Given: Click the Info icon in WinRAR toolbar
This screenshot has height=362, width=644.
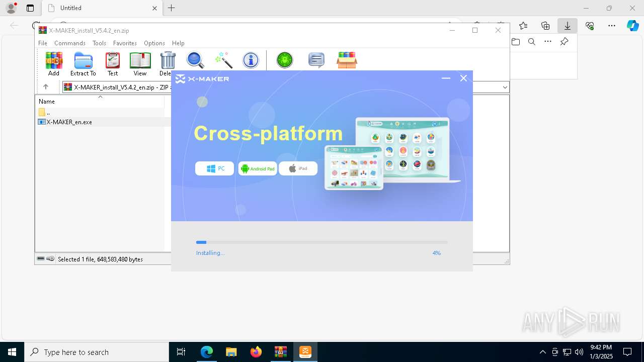Looking at the screenshot, I should 251,60.
